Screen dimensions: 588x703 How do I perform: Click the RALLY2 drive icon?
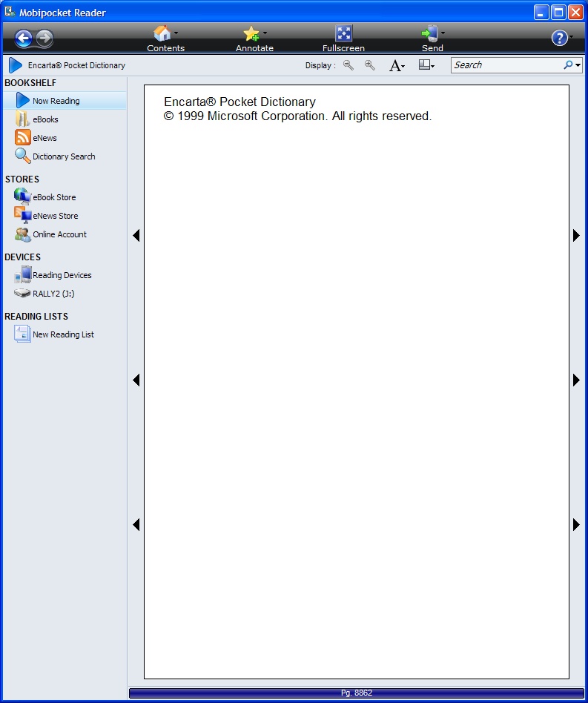pos(22,293)
